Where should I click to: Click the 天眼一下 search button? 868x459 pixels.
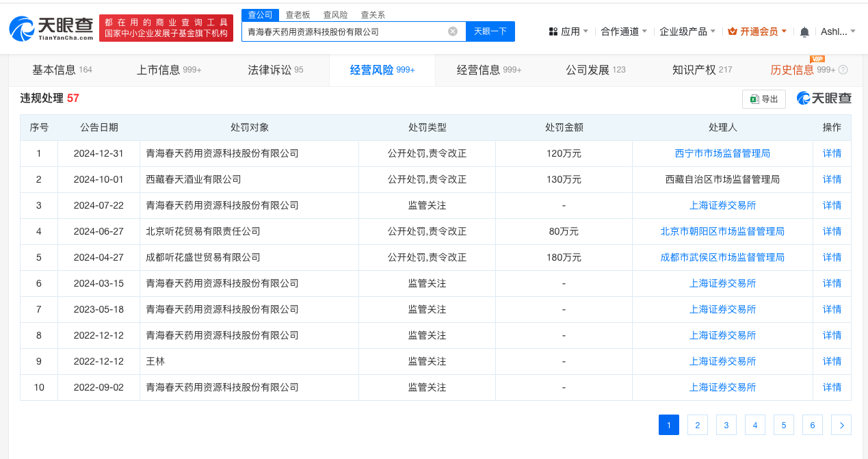490,31
